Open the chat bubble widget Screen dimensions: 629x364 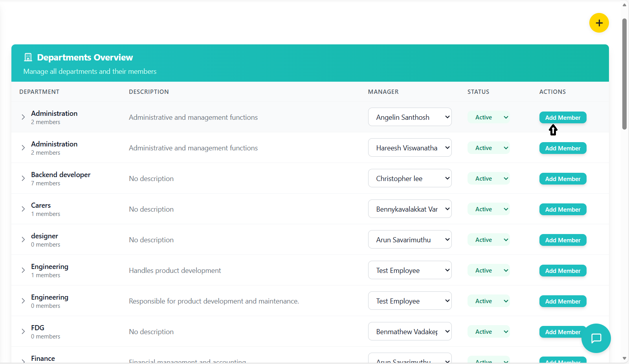click(596, 338)
